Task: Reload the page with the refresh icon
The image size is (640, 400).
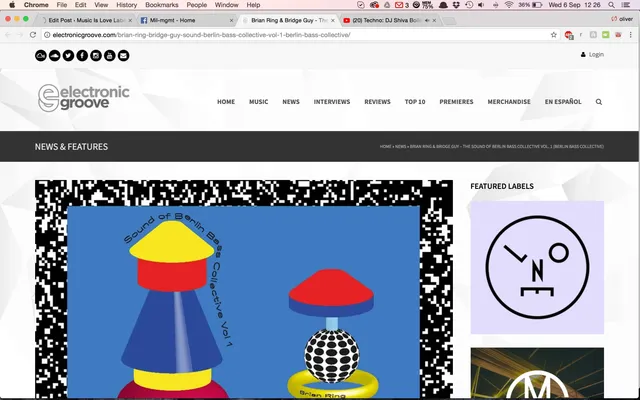Action: point(33,35)
